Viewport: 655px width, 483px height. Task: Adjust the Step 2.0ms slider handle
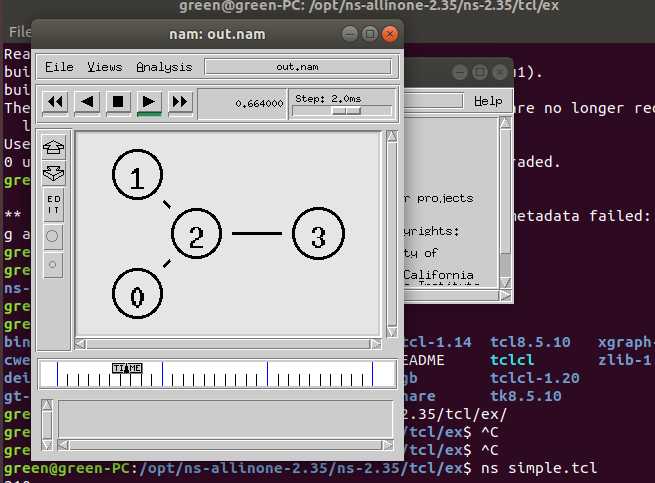point(346,111)
